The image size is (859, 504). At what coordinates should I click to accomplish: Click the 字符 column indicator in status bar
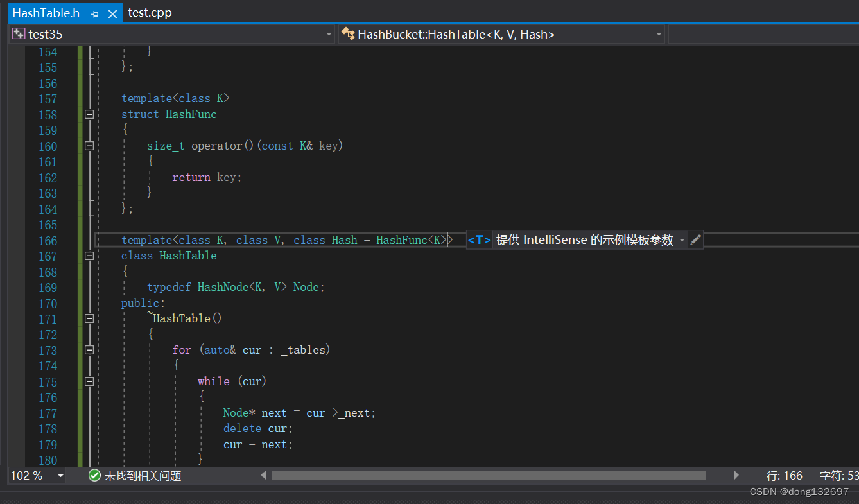point(839,476)
